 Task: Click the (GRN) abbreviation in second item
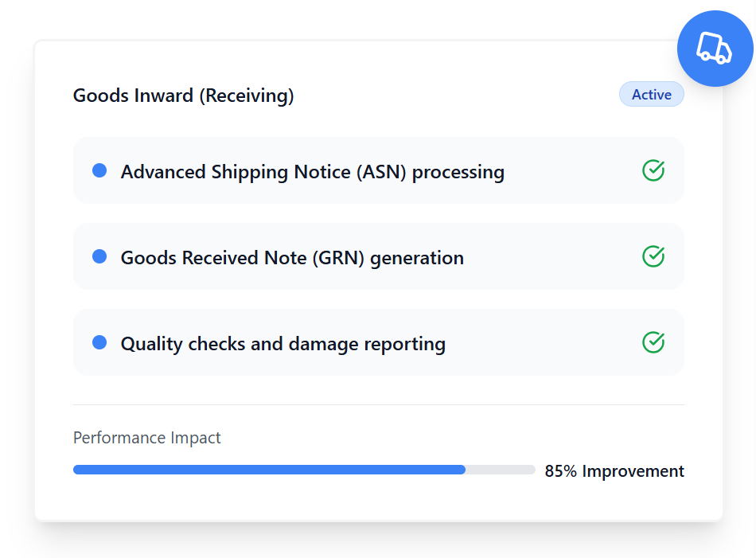(x=340, y=258)
